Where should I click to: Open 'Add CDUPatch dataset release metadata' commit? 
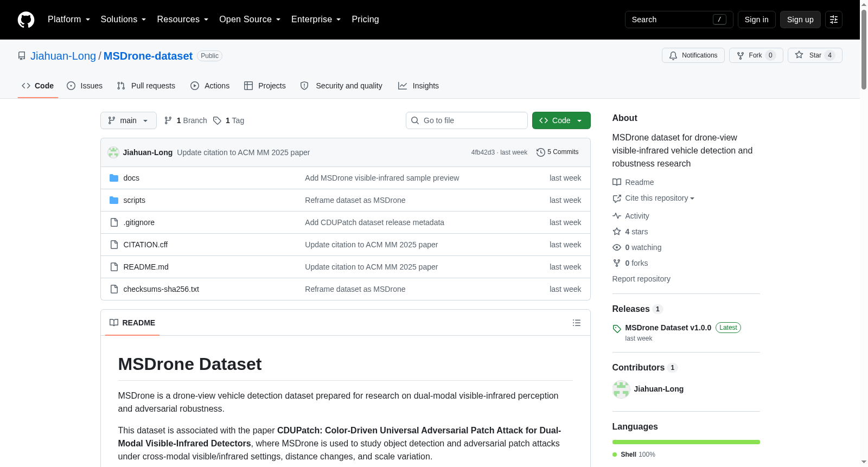(x=374, y=222)
